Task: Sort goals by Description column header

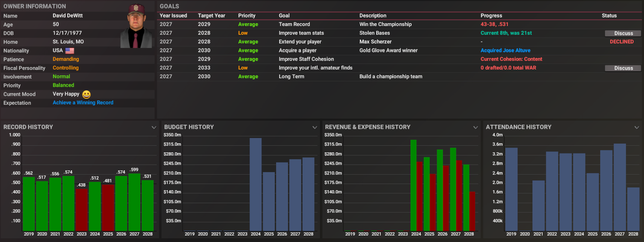Action: click(x=373, y=16)
